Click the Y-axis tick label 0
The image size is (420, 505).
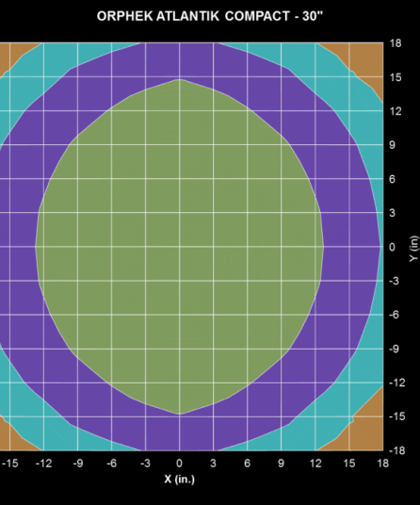point(392,247)
